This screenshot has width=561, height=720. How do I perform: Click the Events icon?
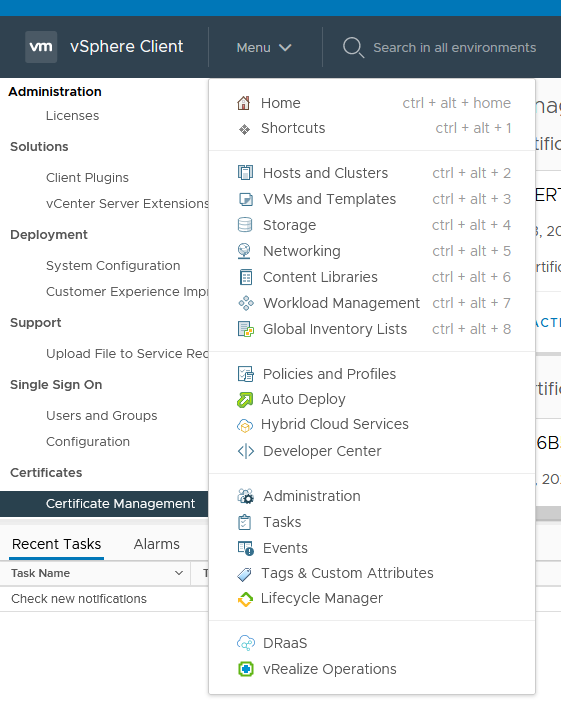pyautogui.click(x=246, y=548)
